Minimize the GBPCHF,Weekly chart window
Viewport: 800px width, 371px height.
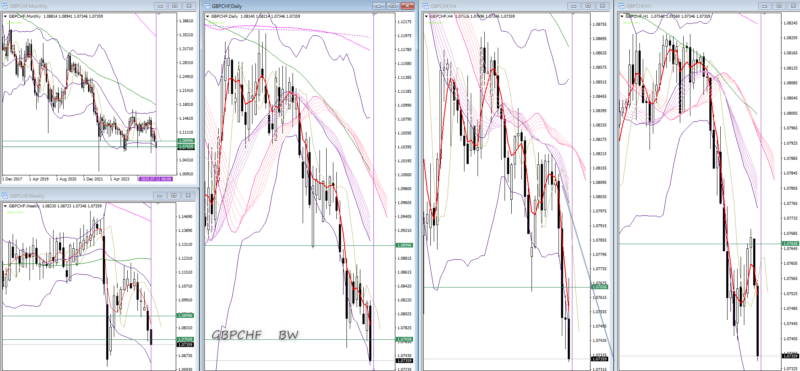coord(161,196)
